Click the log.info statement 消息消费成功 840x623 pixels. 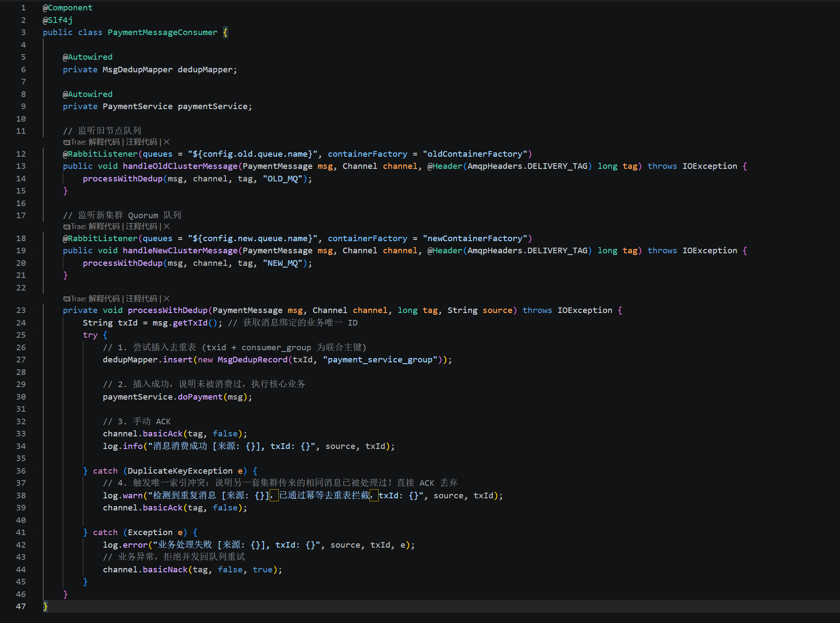click(x=249, y=446)
